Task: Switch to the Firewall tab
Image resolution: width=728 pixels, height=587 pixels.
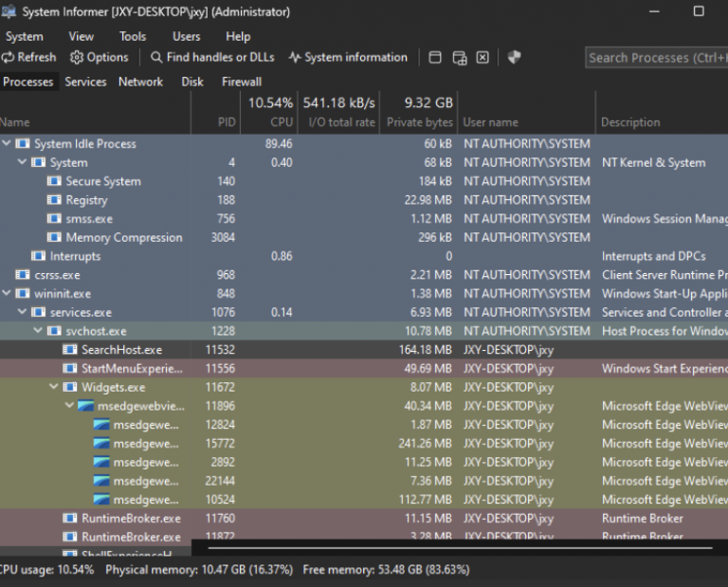Action: 242,82
